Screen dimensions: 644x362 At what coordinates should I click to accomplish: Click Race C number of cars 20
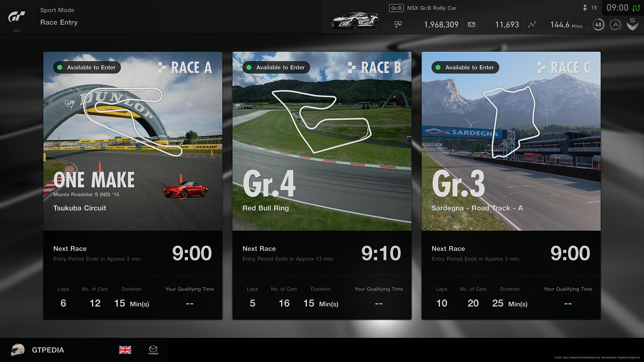tap(473, 303)
